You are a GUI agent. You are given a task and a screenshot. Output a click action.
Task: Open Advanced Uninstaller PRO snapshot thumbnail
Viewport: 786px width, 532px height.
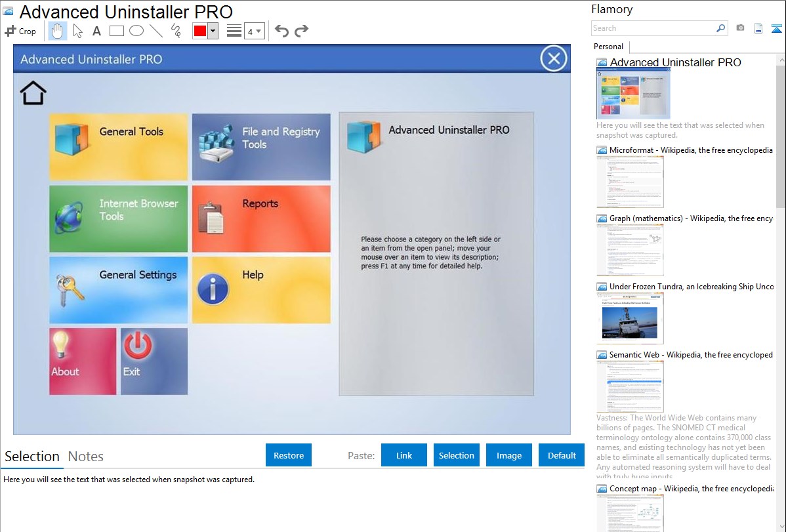(634, 93)
